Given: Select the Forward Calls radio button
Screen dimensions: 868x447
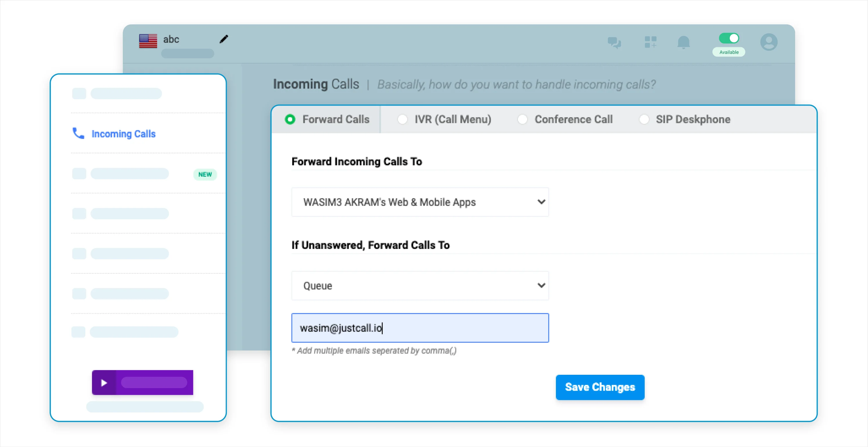Looking at the screenshot, I should coord(290,120).
